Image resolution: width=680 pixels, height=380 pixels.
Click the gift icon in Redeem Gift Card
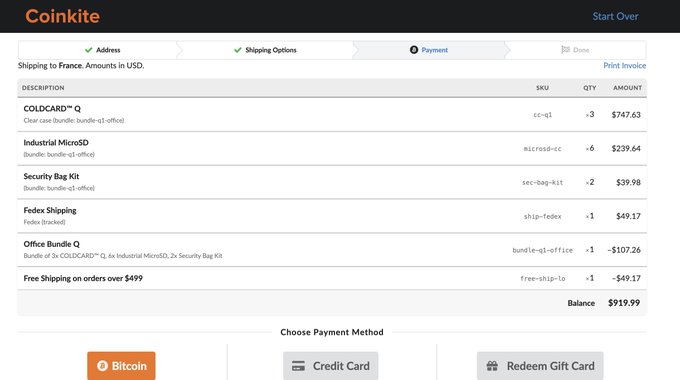[492, 366]
